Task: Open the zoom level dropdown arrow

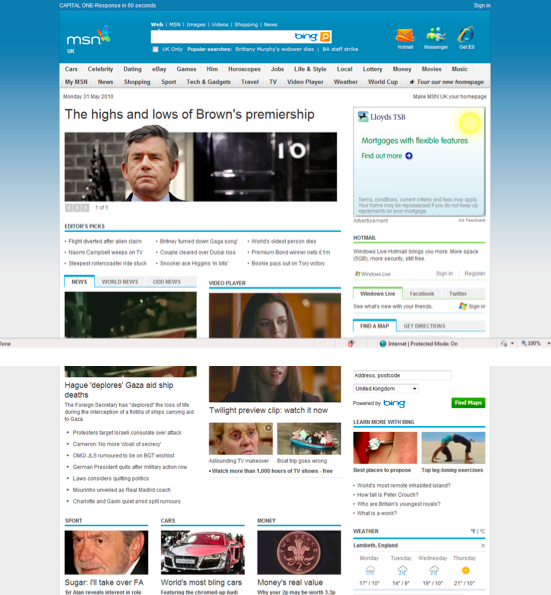Action: (548, 343)
